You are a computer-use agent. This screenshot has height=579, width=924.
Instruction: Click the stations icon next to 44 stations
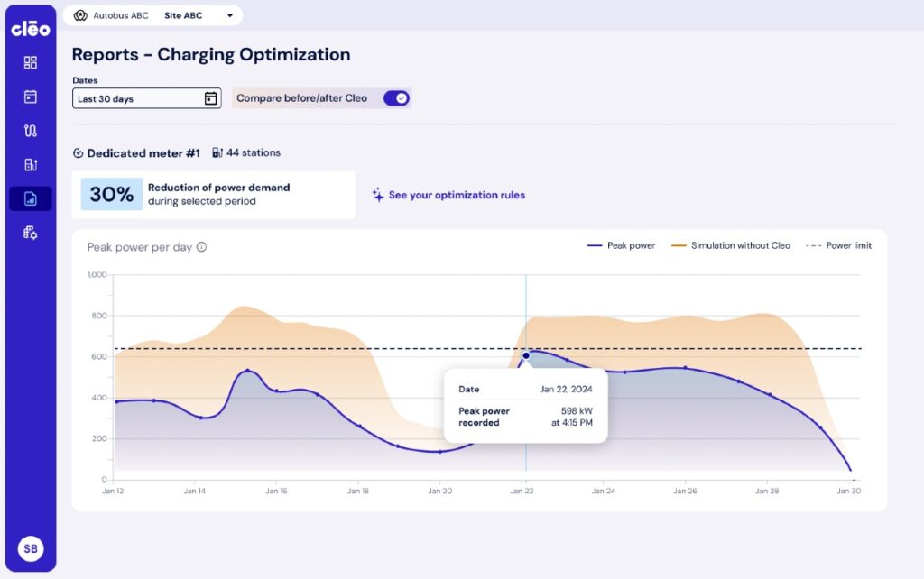pyautogui.click(x=217, y=152)
